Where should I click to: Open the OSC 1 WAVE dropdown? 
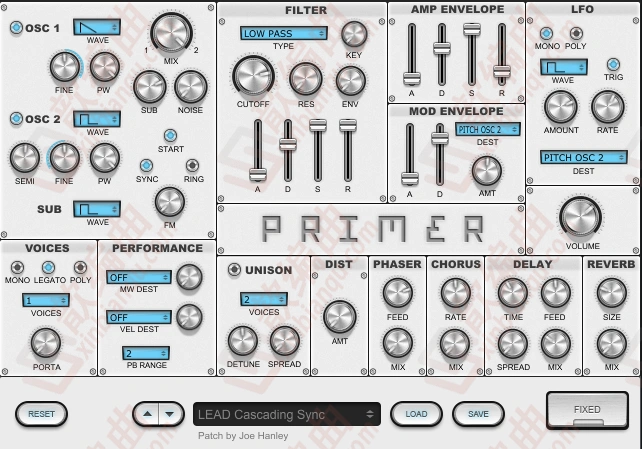click(x=97, y=27)
